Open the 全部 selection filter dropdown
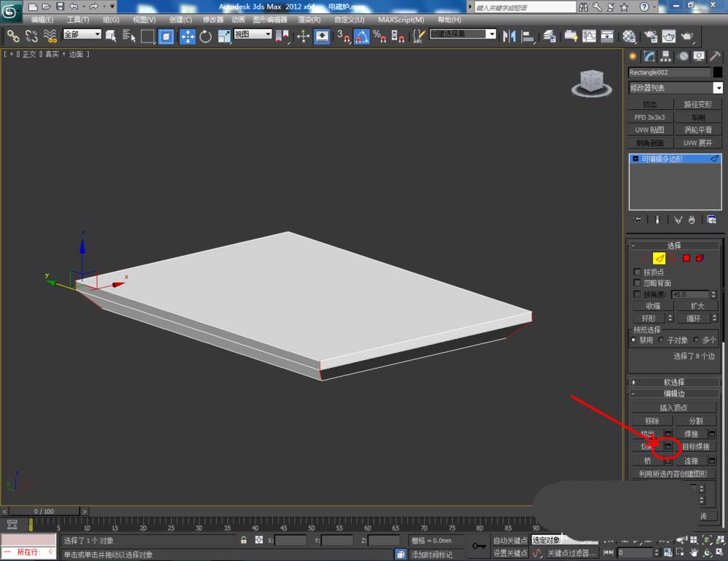The width and height of the screenshot is (728, 561). tap(82, 34)
